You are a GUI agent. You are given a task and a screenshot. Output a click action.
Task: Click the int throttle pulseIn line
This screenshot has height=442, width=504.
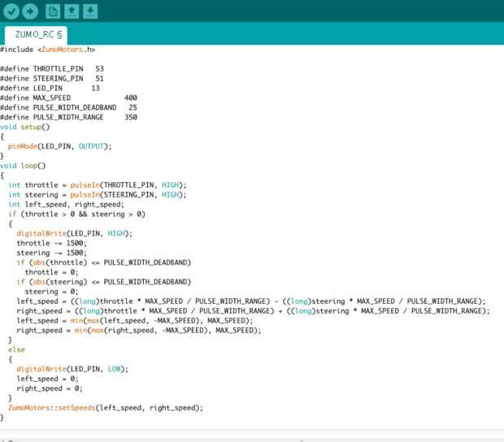click(98, 185)
